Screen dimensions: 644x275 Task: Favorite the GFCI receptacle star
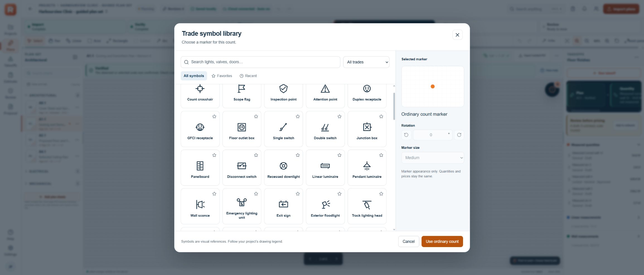tap(214, 116)
